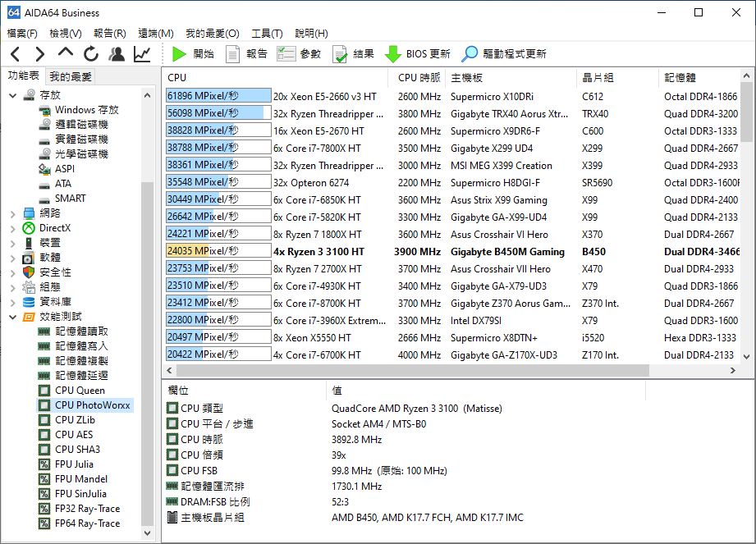Open the user/remote icon in toolbar
The image size is (756, 544).
point(117,54)
